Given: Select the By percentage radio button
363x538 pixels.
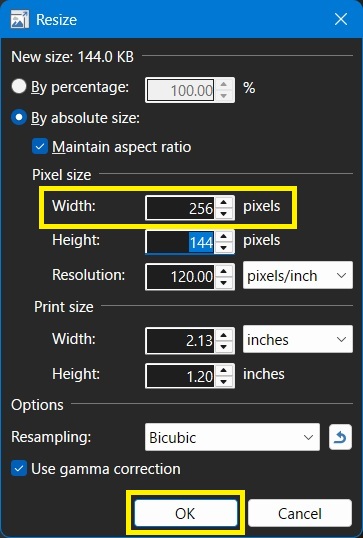Looking at the screenshot, I should point(19,86).
